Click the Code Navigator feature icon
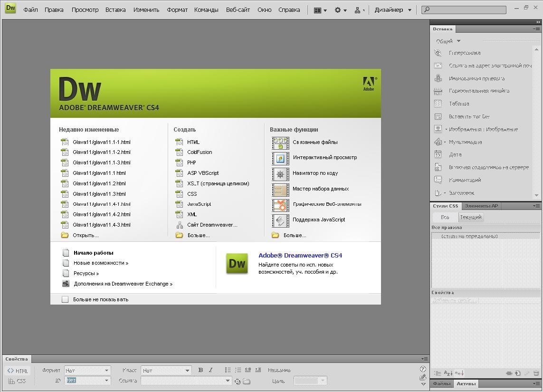543x392 pixels. click(x=280, y=174)
